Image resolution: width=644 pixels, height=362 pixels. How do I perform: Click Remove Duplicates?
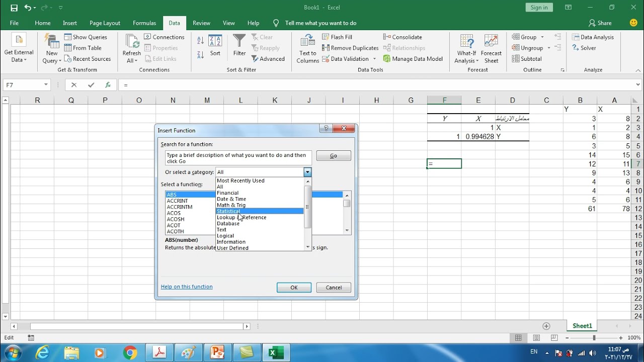[x=350, y=48]
